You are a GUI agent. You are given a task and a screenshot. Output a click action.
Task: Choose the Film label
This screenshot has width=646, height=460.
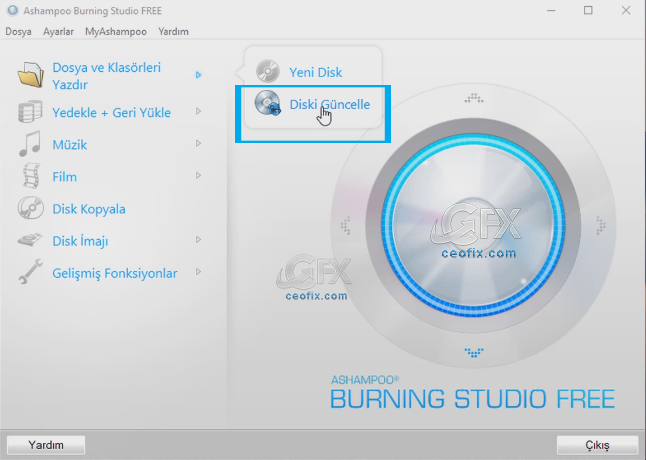click(65, 177)
